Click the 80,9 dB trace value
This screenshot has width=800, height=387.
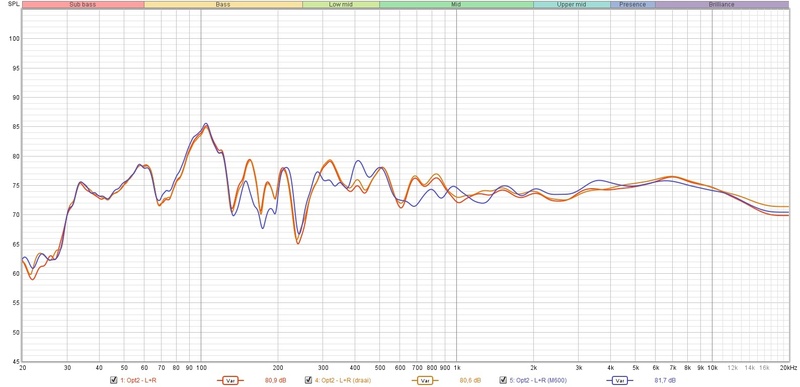click(x=276, y=380)
